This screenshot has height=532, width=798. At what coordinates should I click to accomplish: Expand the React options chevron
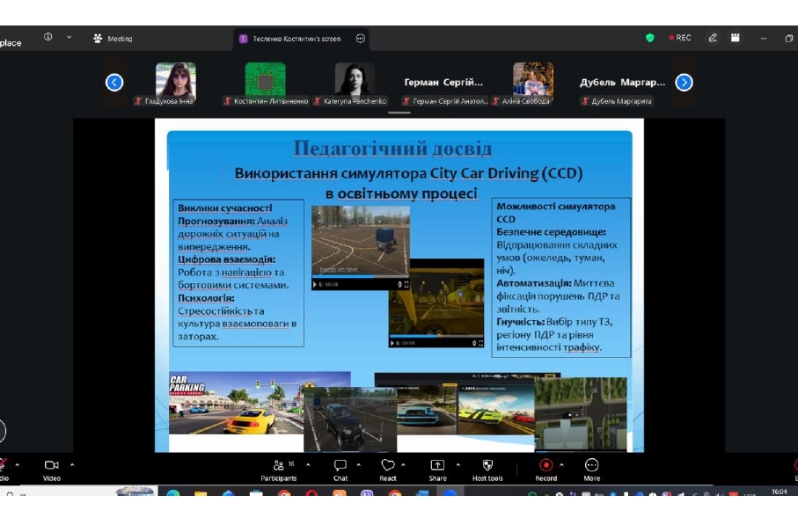(x=403, y=465)
